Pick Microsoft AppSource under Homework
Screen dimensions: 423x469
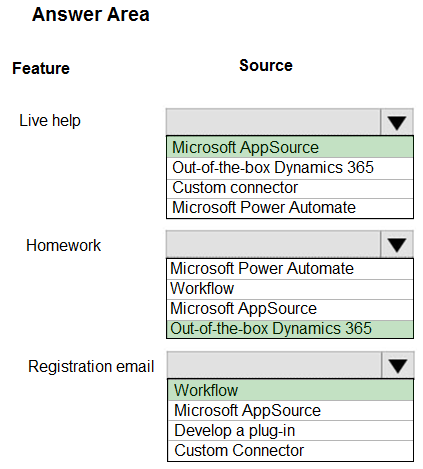click(290, 309)
